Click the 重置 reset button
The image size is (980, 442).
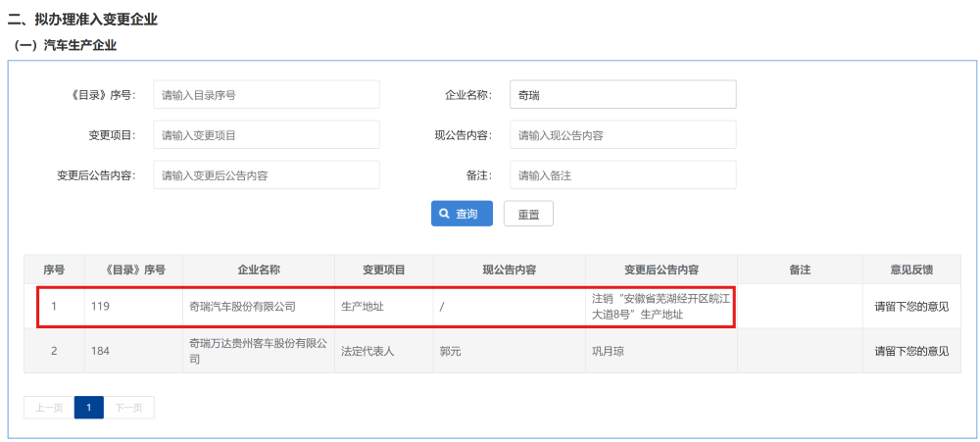point(528,214)
